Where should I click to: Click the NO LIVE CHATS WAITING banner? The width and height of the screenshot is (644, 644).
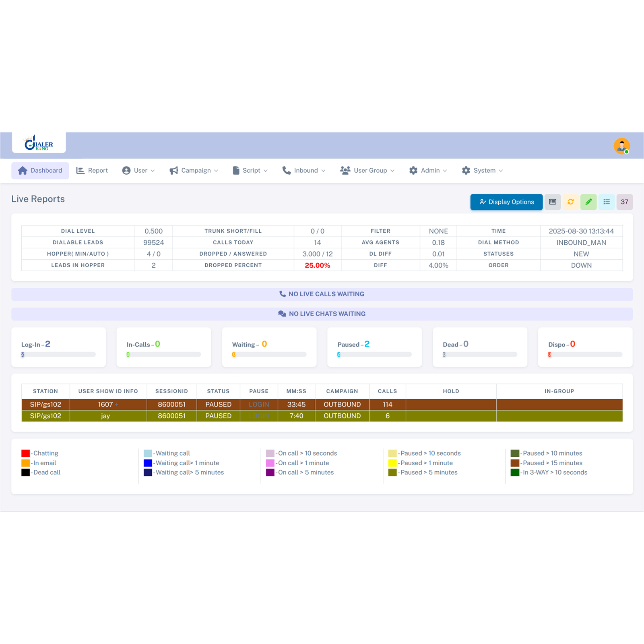pyautogui.click(x=322, y=314)
